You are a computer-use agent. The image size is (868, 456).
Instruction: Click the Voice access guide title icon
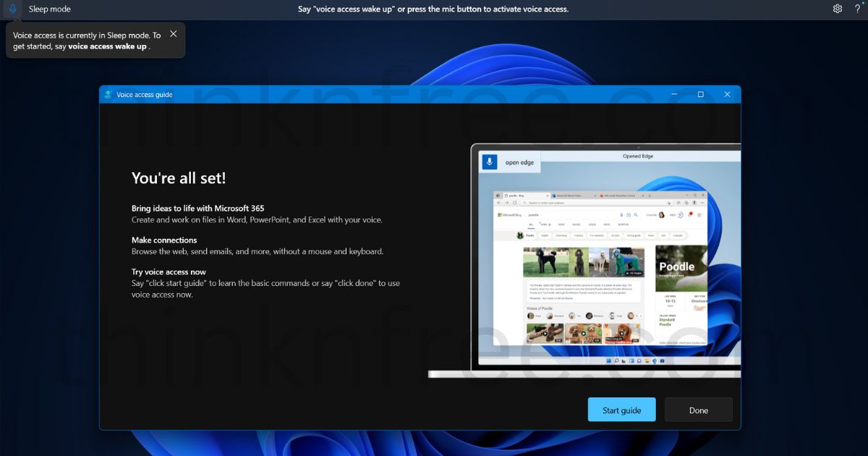tap(108, 94)
